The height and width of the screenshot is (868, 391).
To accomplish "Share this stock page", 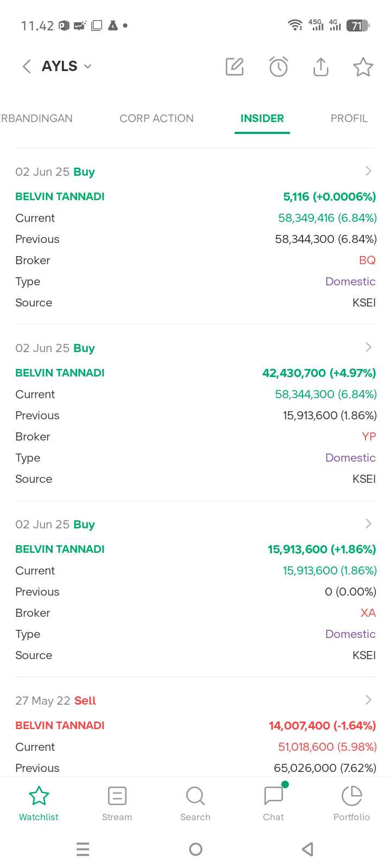I will point(321,67).
